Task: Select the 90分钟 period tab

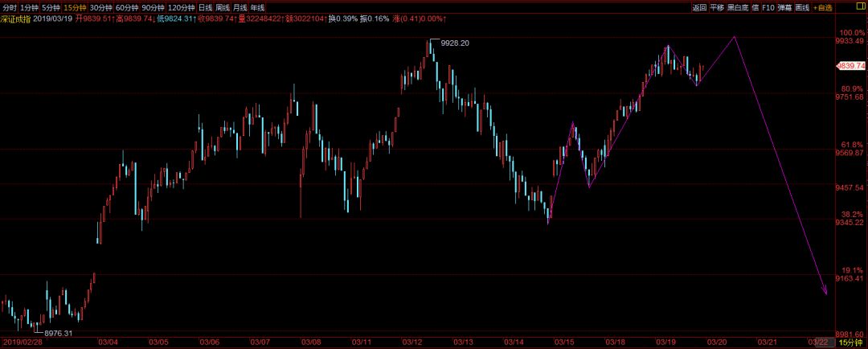Action: [x=153, y=8]
